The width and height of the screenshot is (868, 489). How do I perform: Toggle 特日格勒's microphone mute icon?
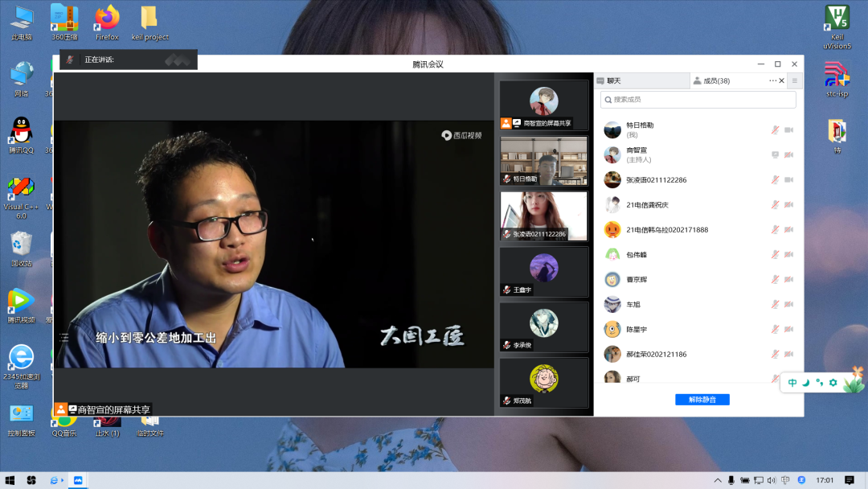[x=775, y=129]
